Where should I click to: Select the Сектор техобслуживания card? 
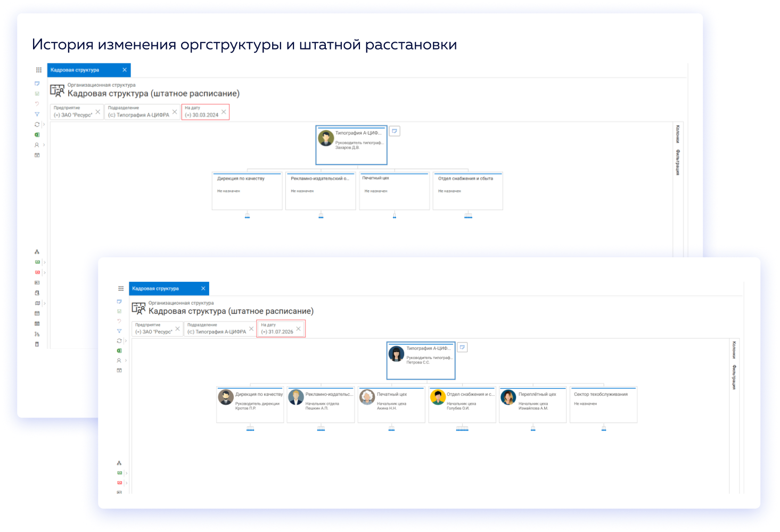click(604, 405)
